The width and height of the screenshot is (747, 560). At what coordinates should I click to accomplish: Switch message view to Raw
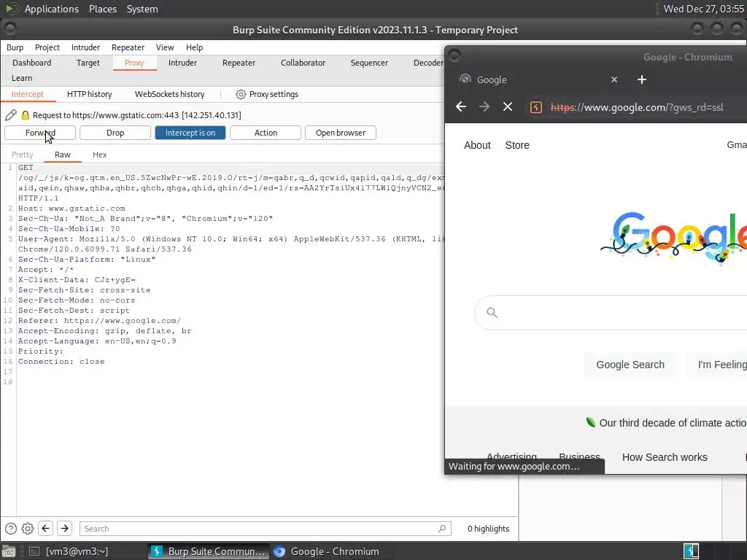coord(63,155)
